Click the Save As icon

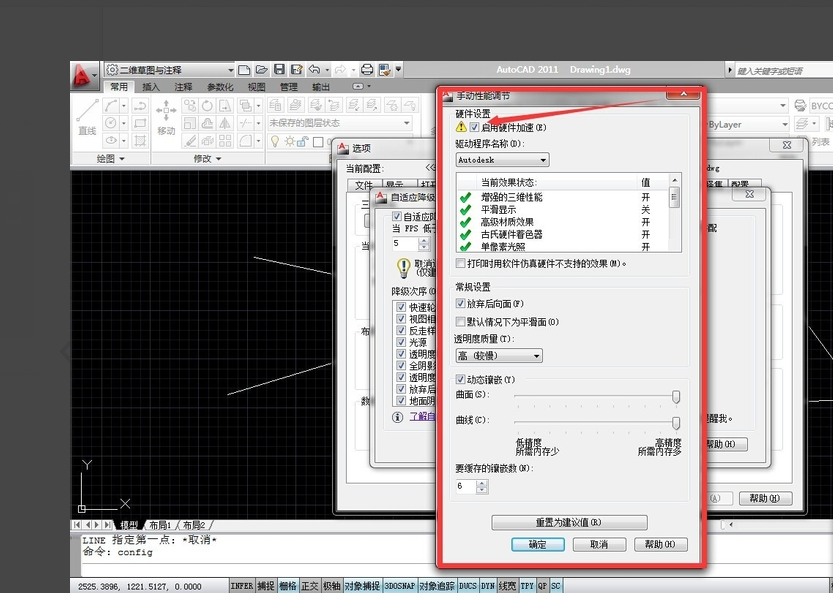click(x=296, y=70)
